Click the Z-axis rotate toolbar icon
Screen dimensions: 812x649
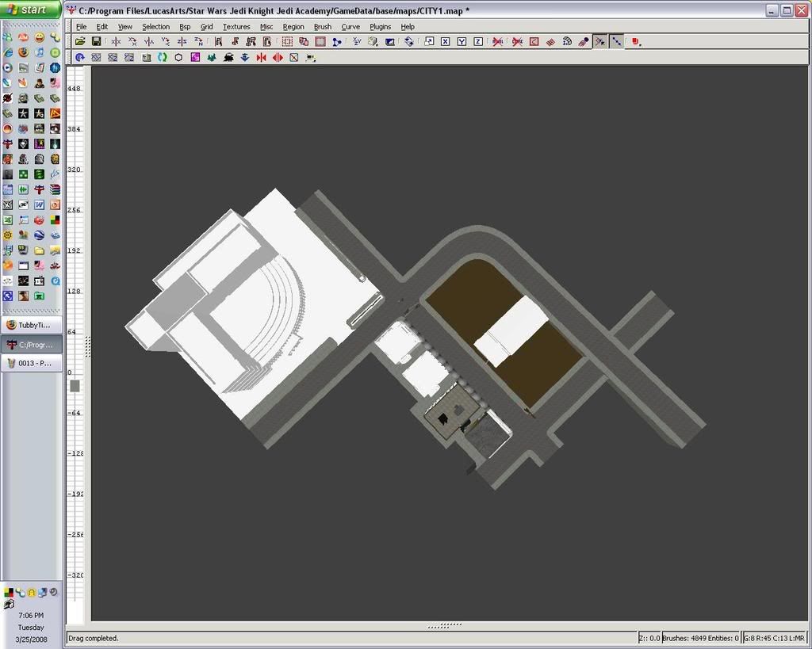coord(198,41)
